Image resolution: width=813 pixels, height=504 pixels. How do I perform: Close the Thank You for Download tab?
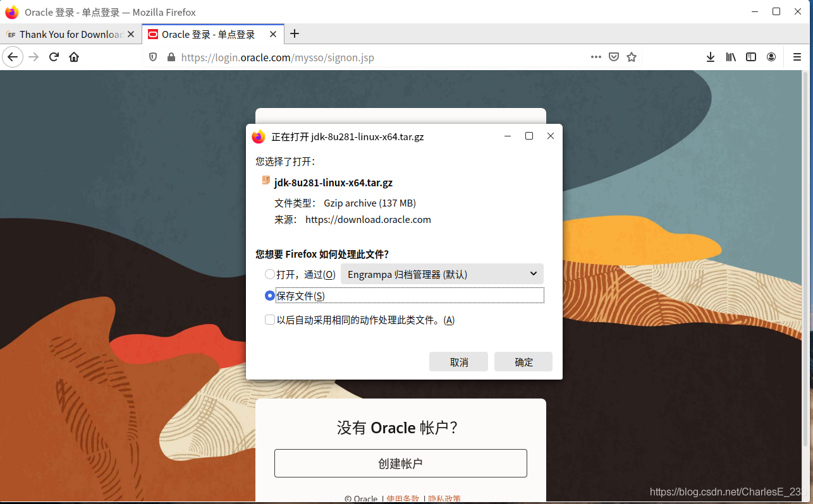tap(131, 34)
